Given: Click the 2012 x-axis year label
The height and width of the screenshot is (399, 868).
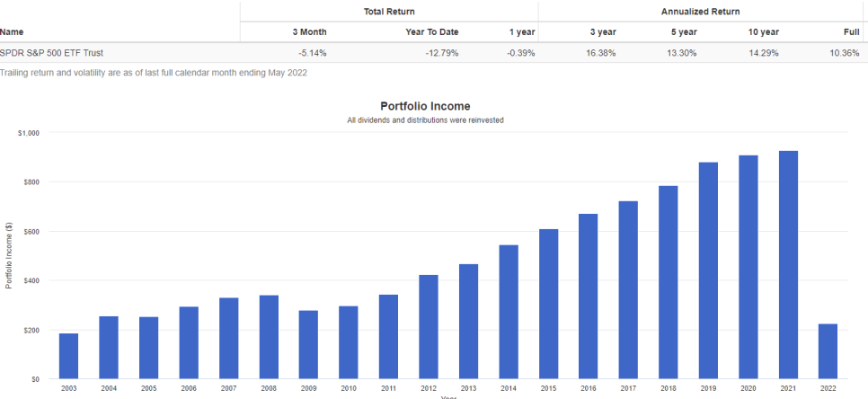Looking at the screenshot, I should click(429, 390).
